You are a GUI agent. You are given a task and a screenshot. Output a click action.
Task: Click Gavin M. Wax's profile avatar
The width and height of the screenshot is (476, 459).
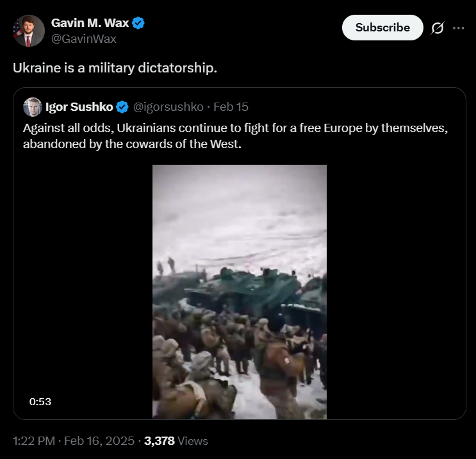29,30
